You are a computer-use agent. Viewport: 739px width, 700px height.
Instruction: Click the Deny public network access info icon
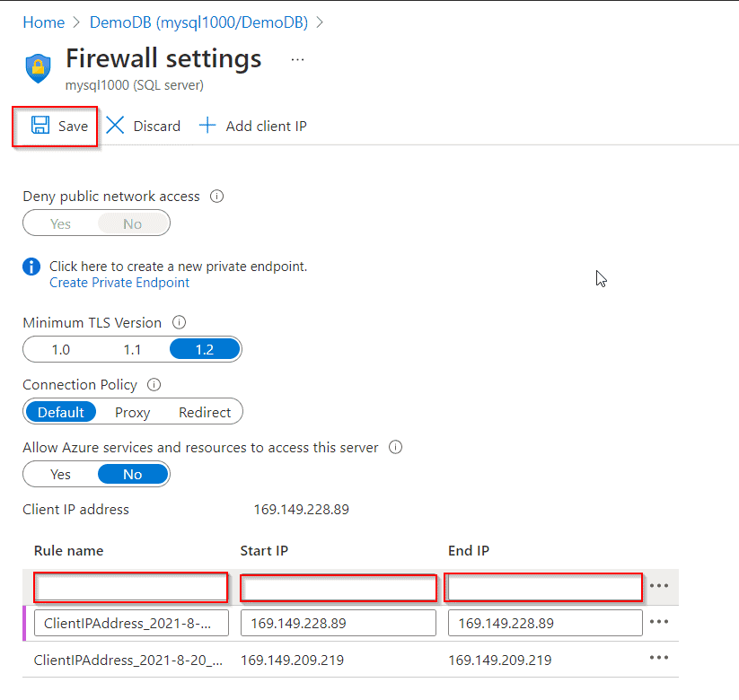(216, 196)
